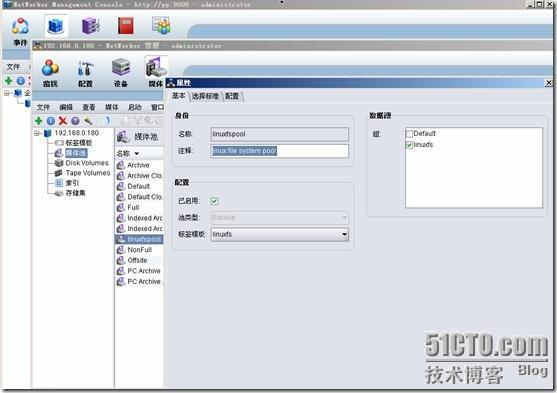This screenshot has width=557, height=393.
Task: Collapse the console tree root node
Action: click(x=6, y=93)
